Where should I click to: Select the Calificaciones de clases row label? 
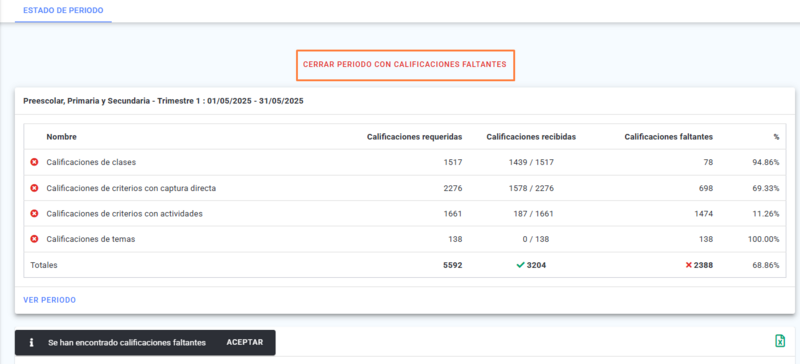pos(91,162)
